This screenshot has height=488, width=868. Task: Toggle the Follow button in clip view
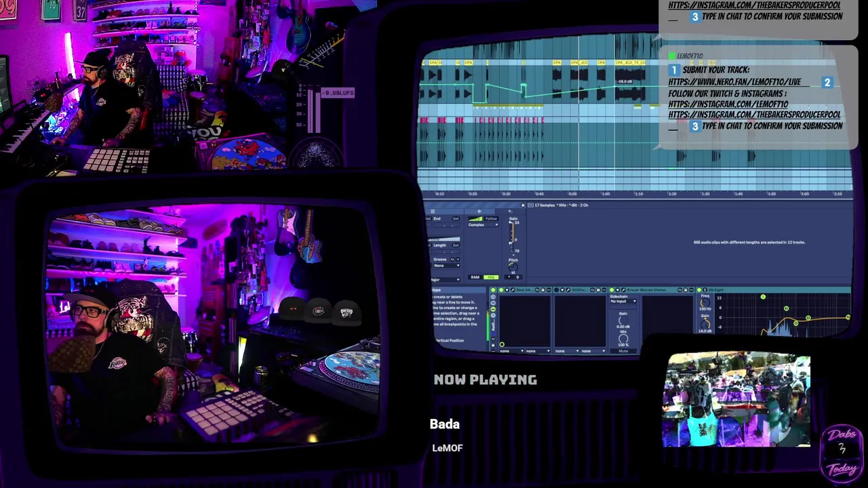click(491, 219)
